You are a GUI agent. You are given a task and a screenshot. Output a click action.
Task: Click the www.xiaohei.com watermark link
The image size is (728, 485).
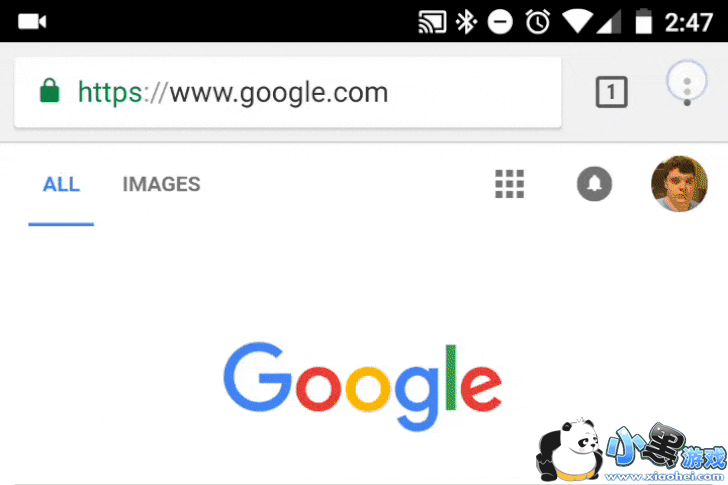tap(665, 477)
